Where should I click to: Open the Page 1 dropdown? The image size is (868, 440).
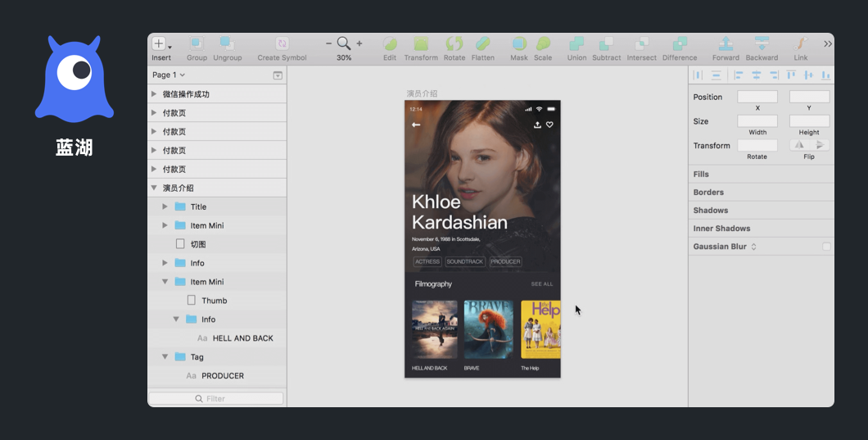pos(169,75)
